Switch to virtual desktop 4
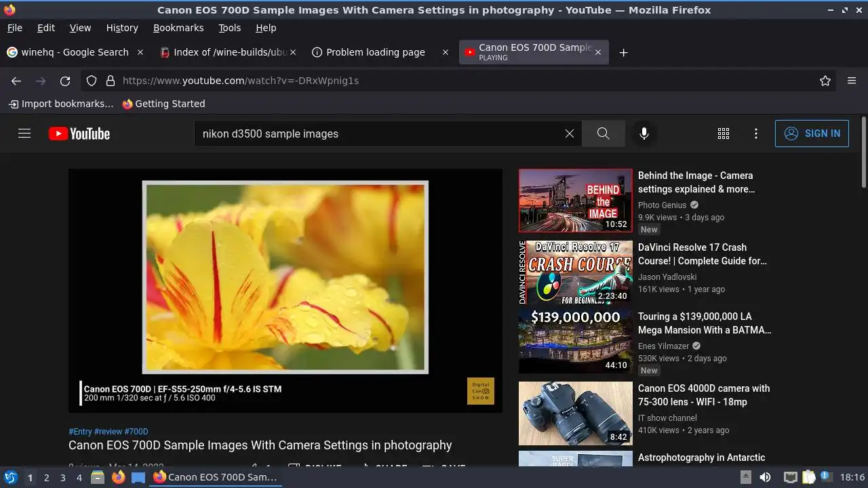The width and height of the screenshot is (868, 488). pos(79,477)
